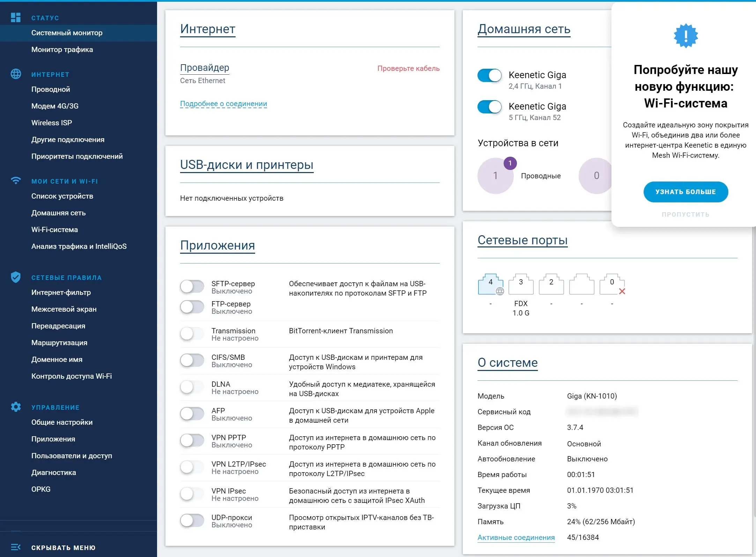Click the Status dashboard grid icon
756x557 pixels.
click(x=16, y=17)
